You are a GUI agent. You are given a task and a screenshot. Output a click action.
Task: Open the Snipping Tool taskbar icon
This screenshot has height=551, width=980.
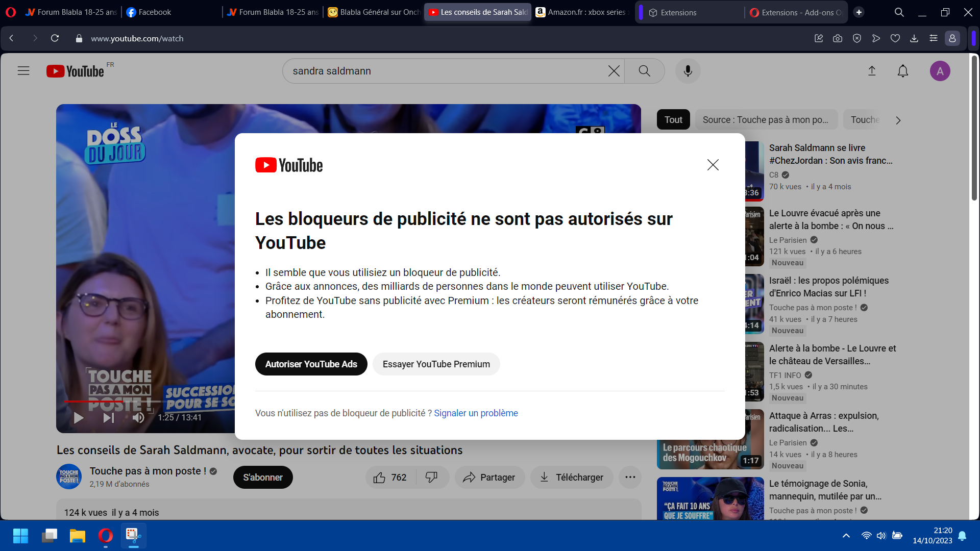tap(133, 536)
